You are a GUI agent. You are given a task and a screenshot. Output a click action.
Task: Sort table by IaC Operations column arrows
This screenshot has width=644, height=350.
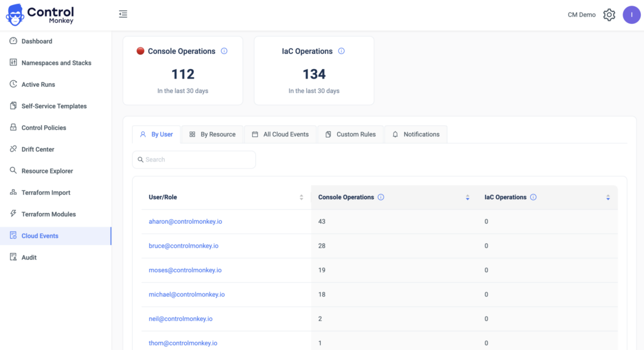[608, 197]
